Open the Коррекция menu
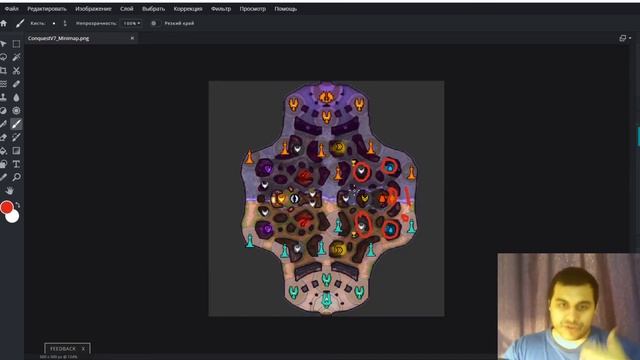This screenshot has width=640, height=360. tap(188, 9)
